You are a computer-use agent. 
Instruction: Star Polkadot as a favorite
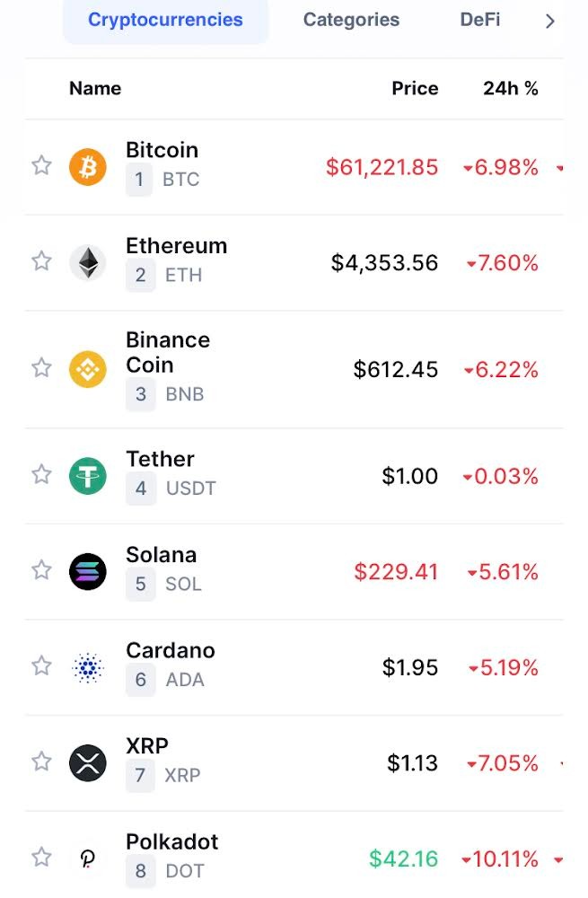click(41, 858)
